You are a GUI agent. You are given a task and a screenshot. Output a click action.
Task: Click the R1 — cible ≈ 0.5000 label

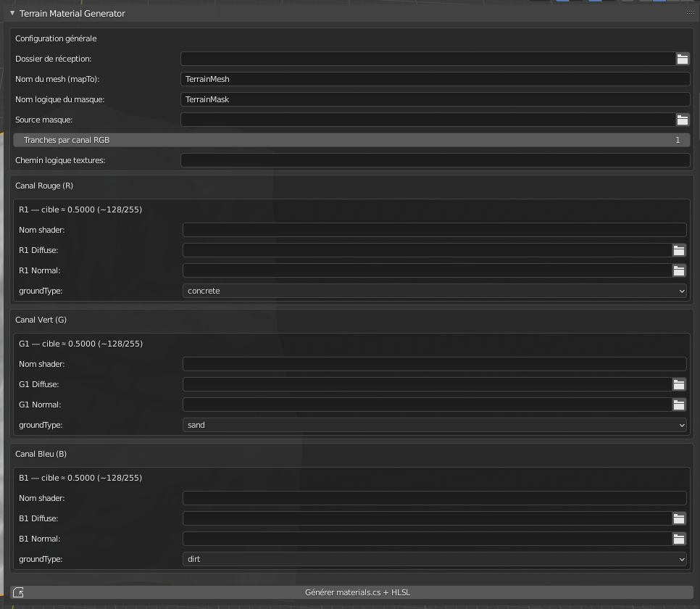(x=80, y=210)
